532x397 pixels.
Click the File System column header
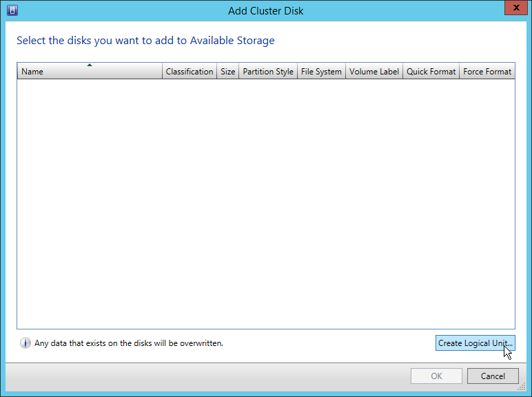click(321, 72)
